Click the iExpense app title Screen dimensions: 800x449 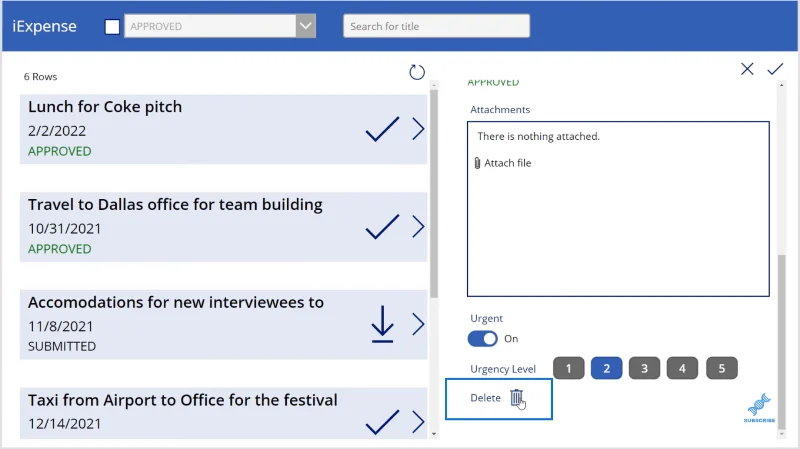click(44, 26)
